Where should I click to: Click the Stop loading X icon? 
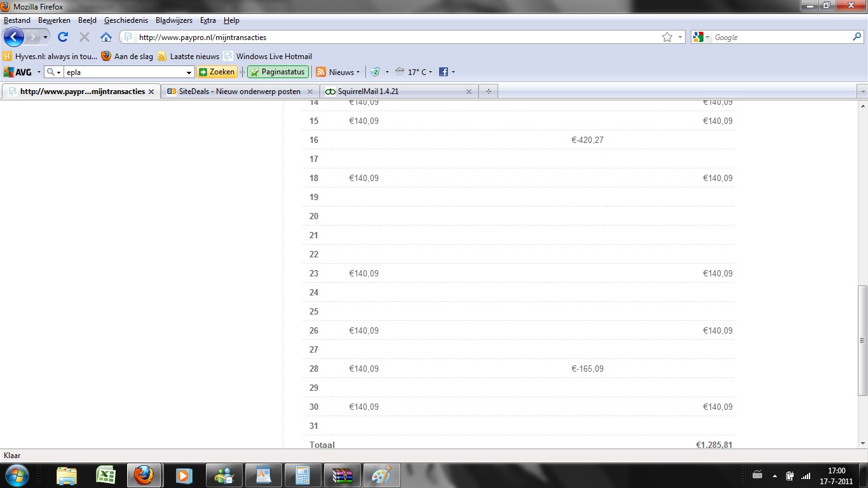click(85, 37)
